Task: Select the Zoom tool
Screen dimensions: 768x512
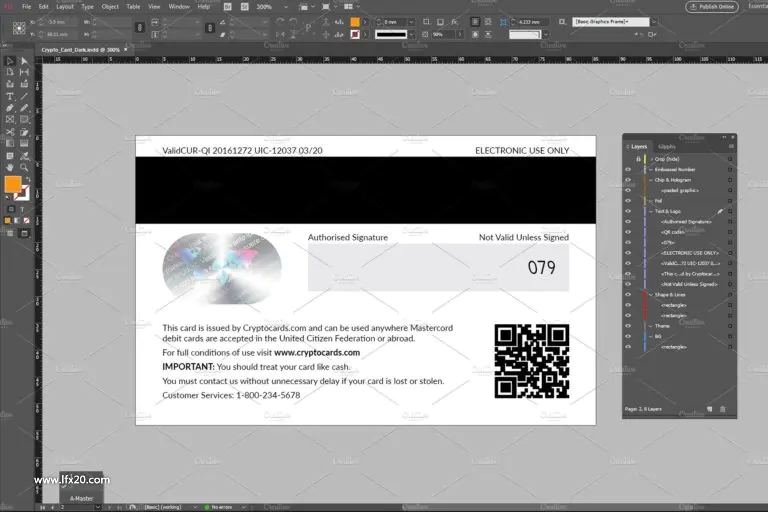Action: (x=24, y=168)
